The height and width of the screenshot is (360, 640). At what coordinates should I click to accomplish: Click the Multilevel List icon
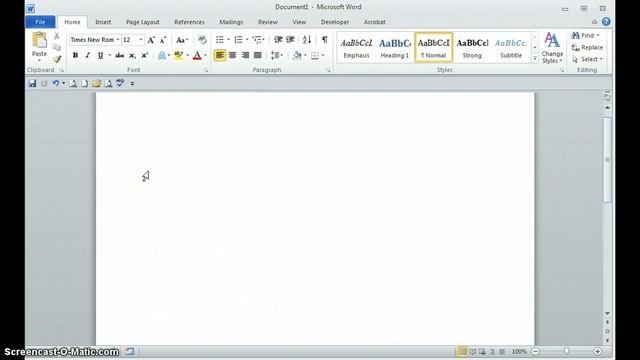pyautogui.click(x=257, y=40)
